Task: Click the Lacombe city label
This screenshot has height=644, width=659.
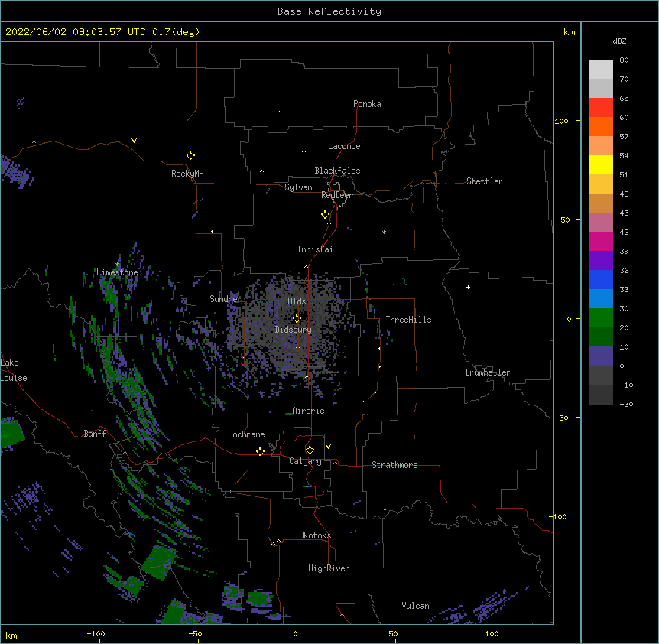Action: tap(344, 146)
